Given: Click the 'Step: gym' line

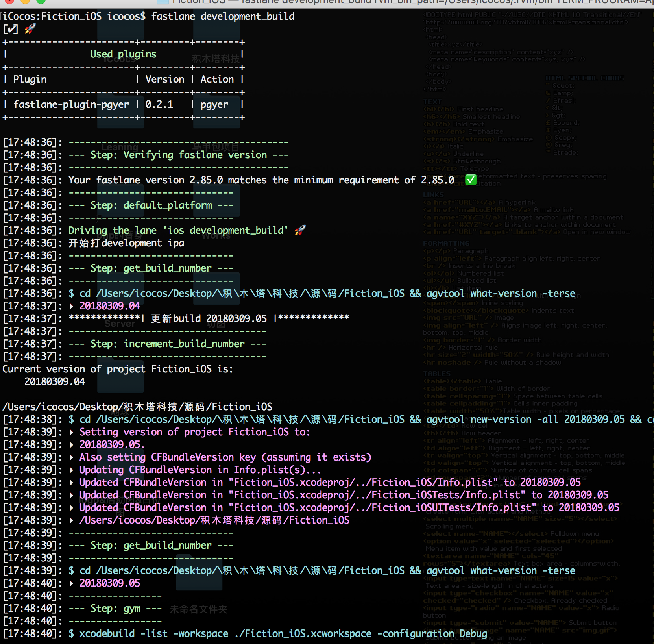Looking at the screenshot, I should point(115,609).
